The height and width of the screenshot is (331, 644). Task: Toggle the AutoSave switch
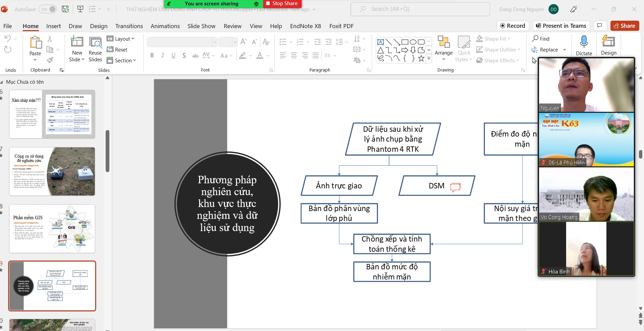pos(48,9)
